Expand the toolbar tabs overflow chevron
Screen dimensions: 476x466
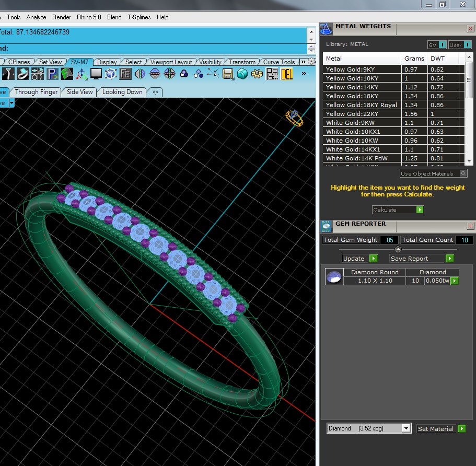pos(303,62)
